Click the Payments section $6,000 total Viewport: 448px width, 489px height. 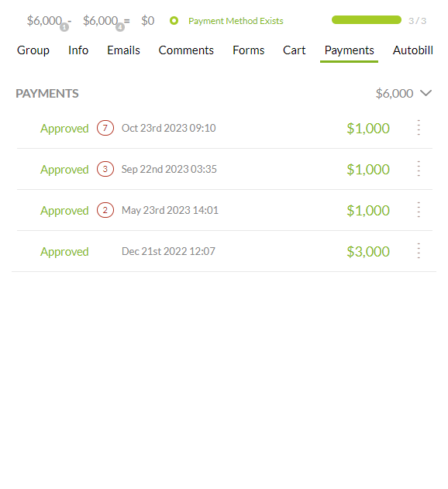click(x=395, y=93)
